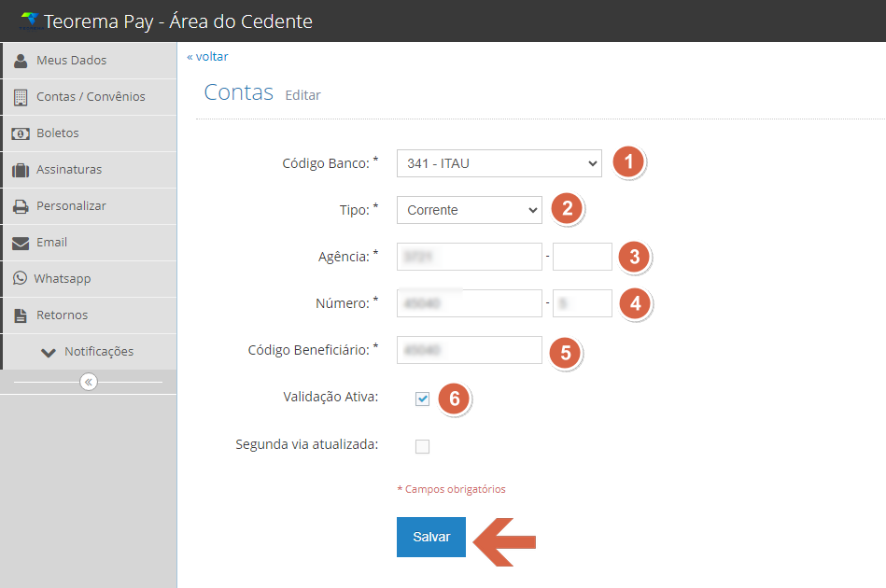Image resolution: width=886 pixels, height=588 pixels.
Task: Click the Notificações label in the sidebar
Action: coord(99,351)
